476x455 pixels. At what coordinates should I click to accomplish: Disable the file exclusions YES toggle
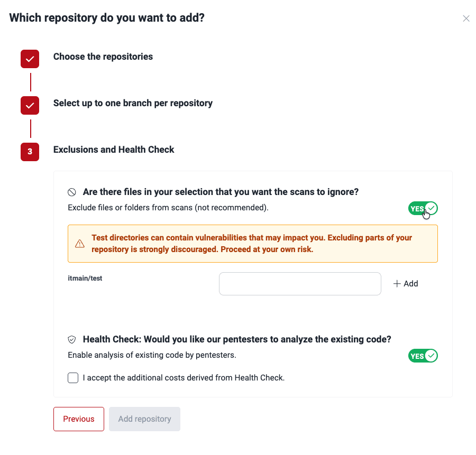423,208
